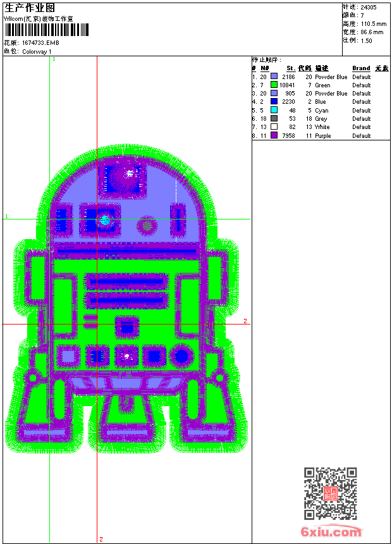Pick the Blue color swatch in row 4

274,101
